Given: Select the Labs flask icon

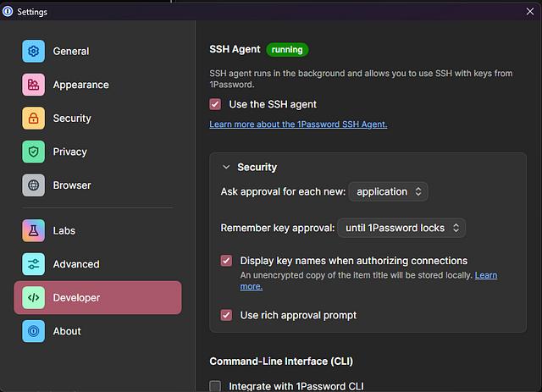Looking at the screenshot, I should [x=34, y=230].
